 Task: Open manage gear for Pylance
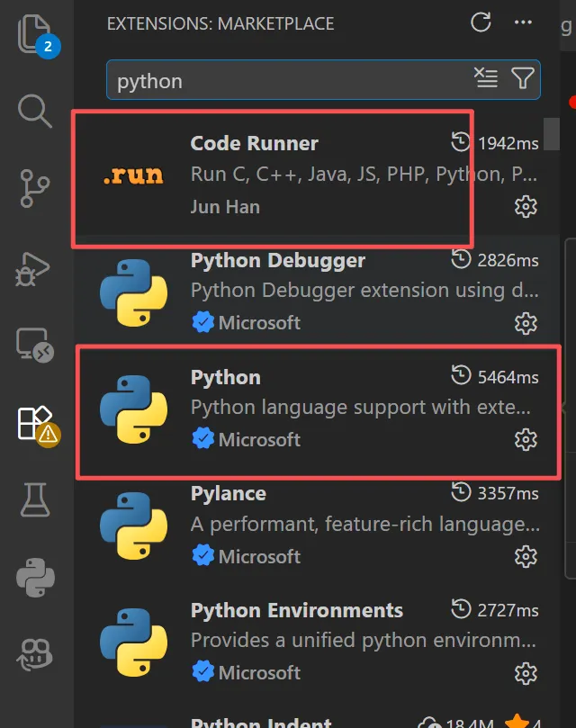[526, 557]
